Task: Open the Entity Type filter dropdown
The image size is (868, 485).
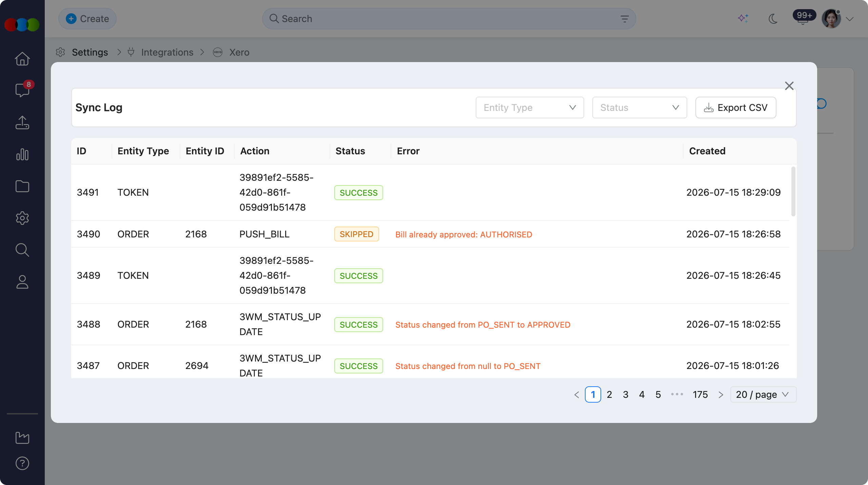Action: pyautogui.click(x=530, y=108)
